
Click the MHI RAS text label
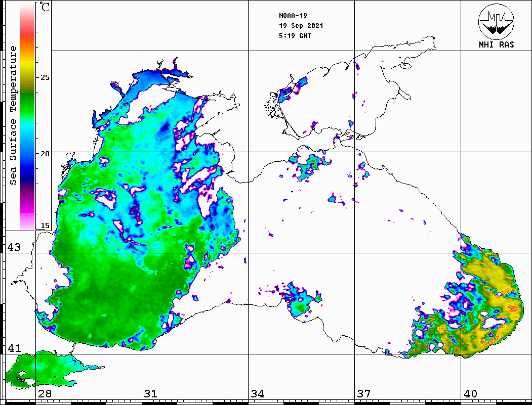click(496, 45)
